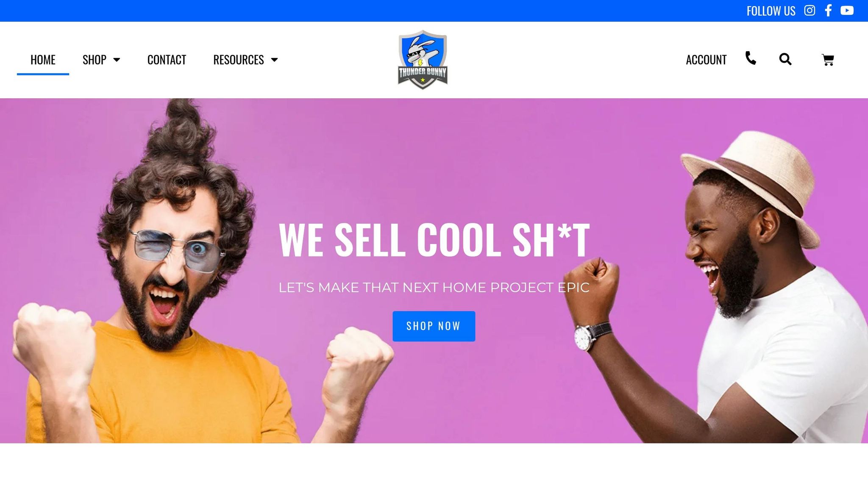Open the search magnifier icon
This screenshot has width=868, height=488.
[x=785, y=59]
